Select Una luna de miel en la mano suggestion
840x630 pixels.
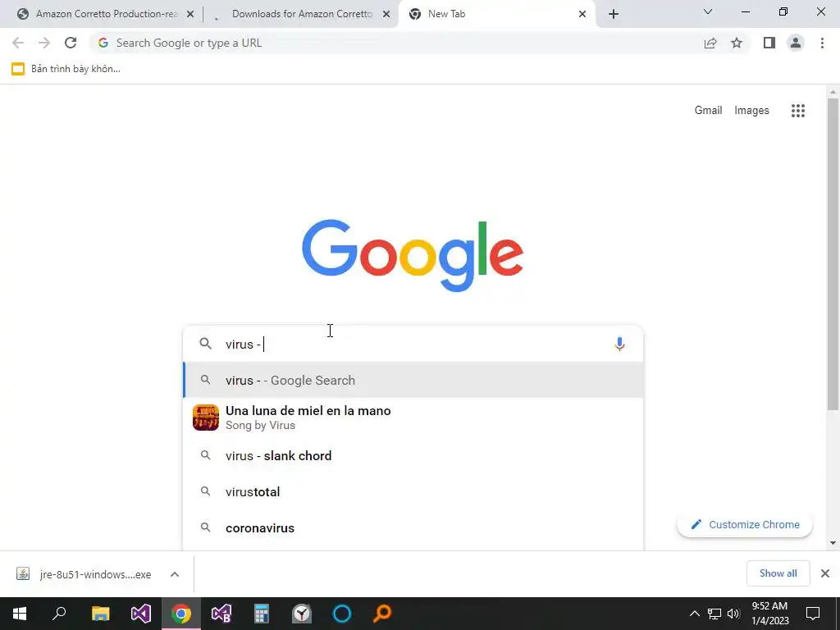(x=413, y=418)
